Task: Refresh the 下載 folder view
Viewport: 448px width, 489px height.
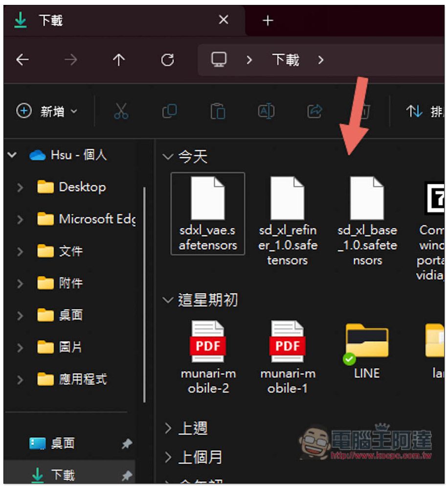Action: click(168, 60)
